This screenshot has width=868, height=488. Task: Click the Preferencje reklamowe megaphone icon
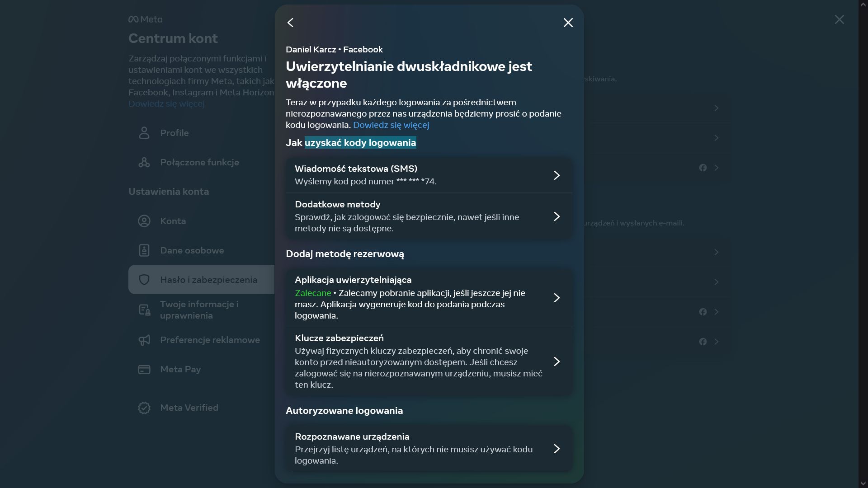click(x=144, y=340)
